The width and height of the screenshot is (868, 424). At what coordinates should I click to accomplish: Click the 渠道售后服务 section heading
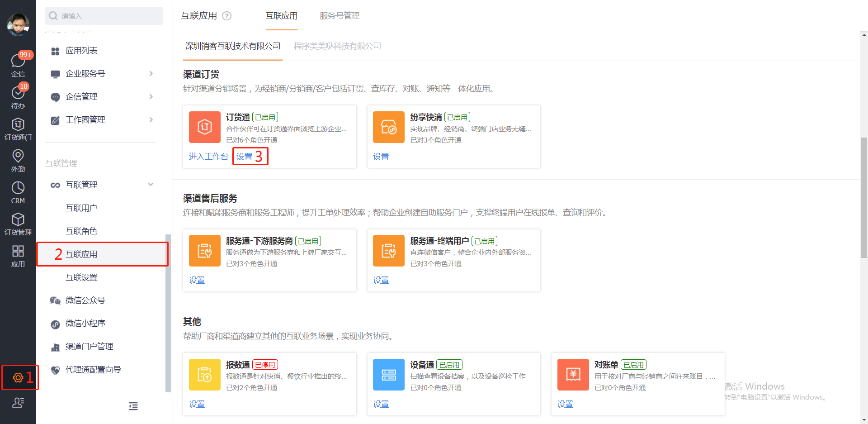(210, 198)
